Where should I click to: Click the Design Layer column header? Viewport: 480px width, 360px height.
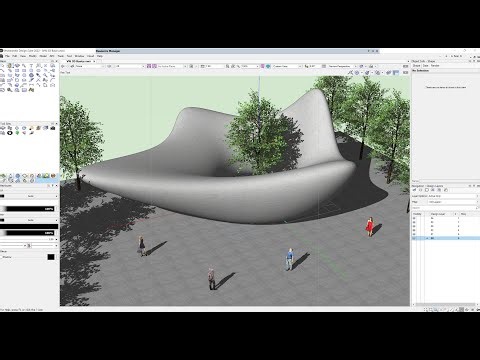[x=438, y=214]
